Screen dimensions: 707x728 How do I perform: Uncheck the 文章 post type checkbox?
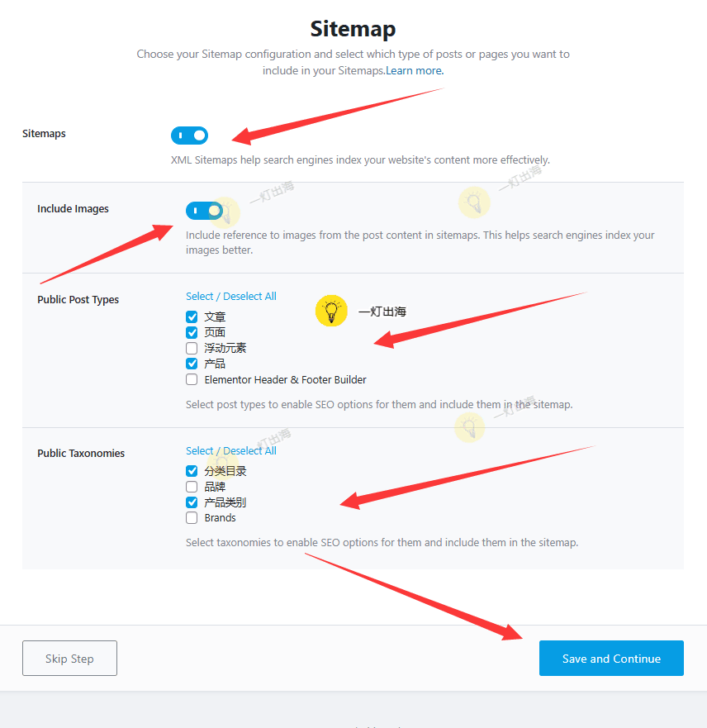click(192, 316)
